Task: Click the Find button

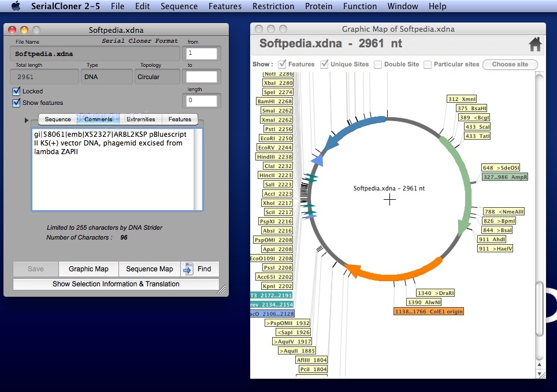Action: [x=200, y=269]
